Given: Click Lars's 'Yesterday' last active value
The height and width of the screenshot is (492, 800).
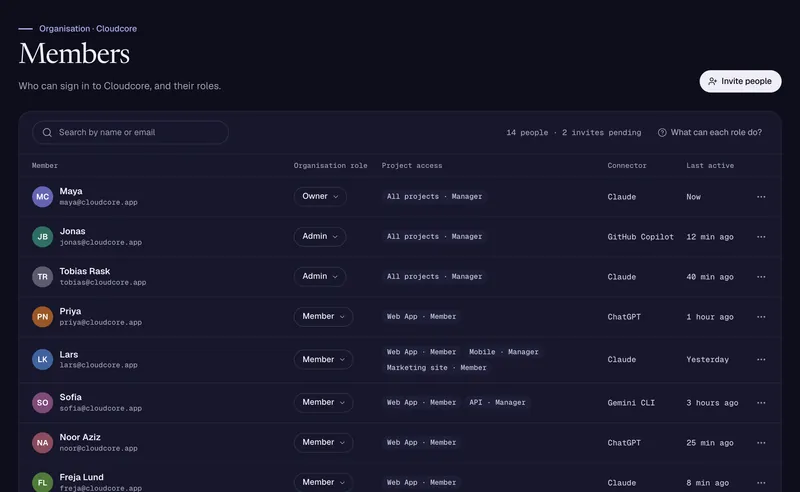Looking at the screenshot, I should pos(707,359).
